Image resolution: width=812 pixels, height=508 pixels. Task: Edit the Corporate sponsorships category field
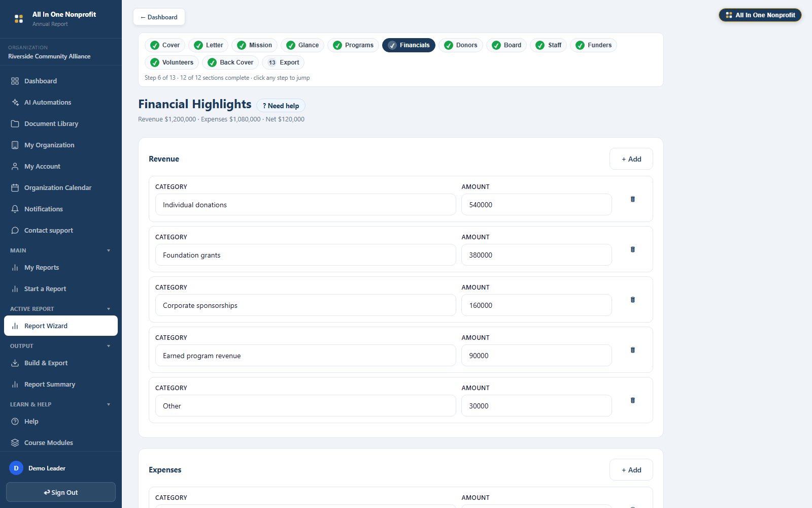click(x=306, y=305)
